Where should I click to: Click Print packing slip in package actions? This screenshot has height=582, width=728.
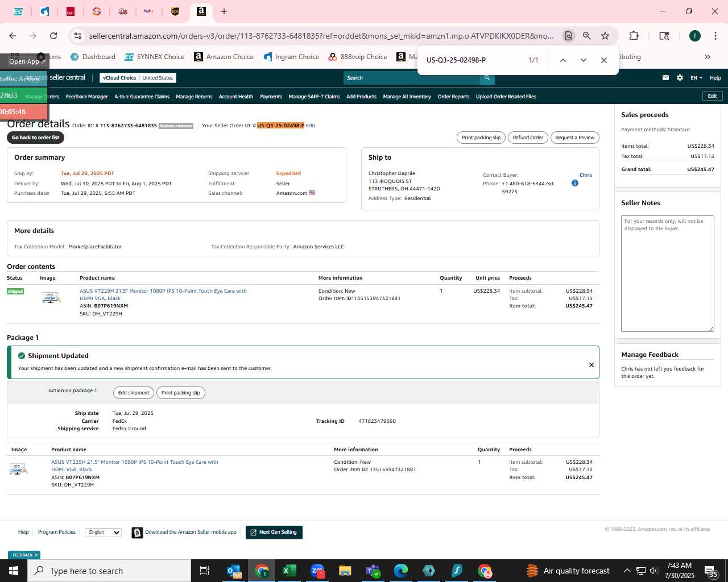click(x=181, y=393)
